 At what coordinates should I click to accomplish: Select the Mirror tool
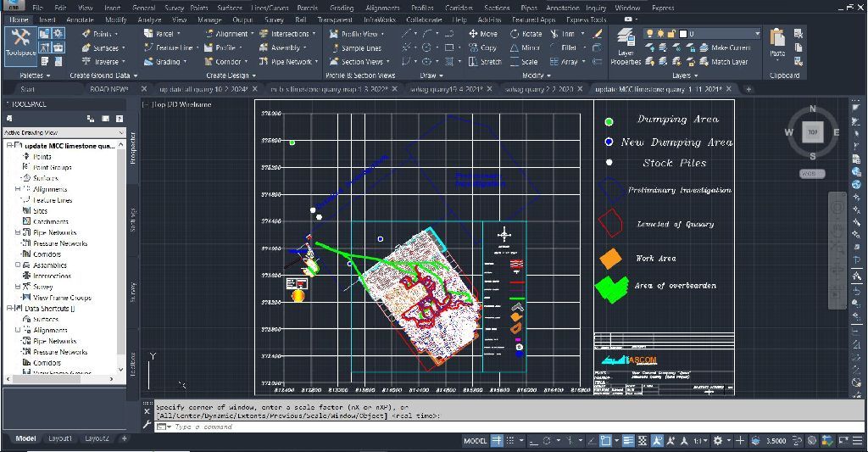point(526,48)
